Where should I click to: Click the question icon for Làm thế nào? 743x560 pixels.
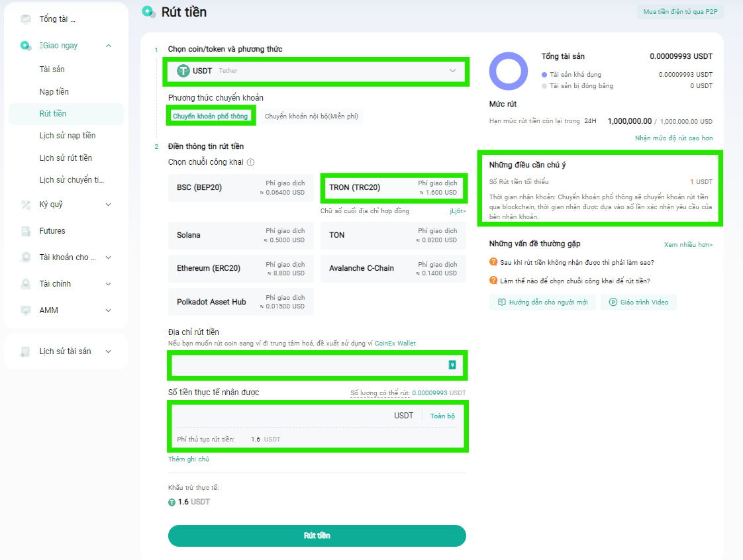coord(493,281)
